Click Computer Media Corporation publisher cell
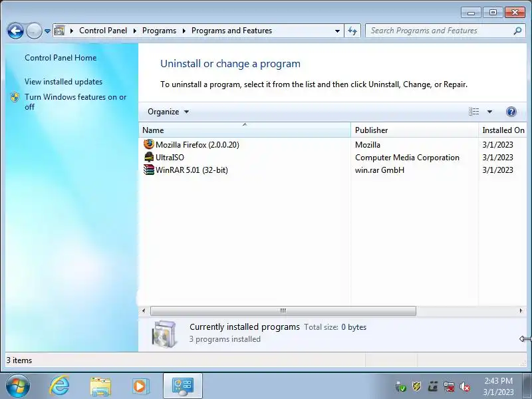 [407, 158]
